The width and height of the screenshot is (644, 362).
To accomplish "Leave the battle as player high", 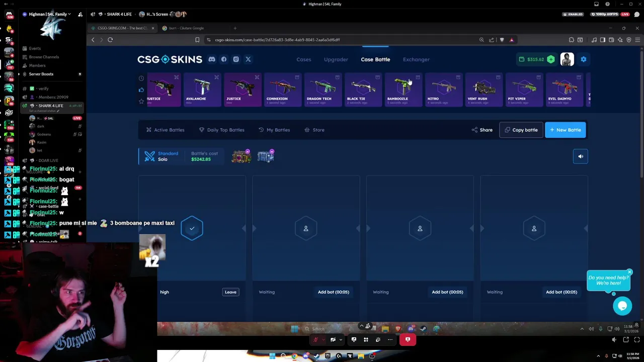I will tap(230, 292).
